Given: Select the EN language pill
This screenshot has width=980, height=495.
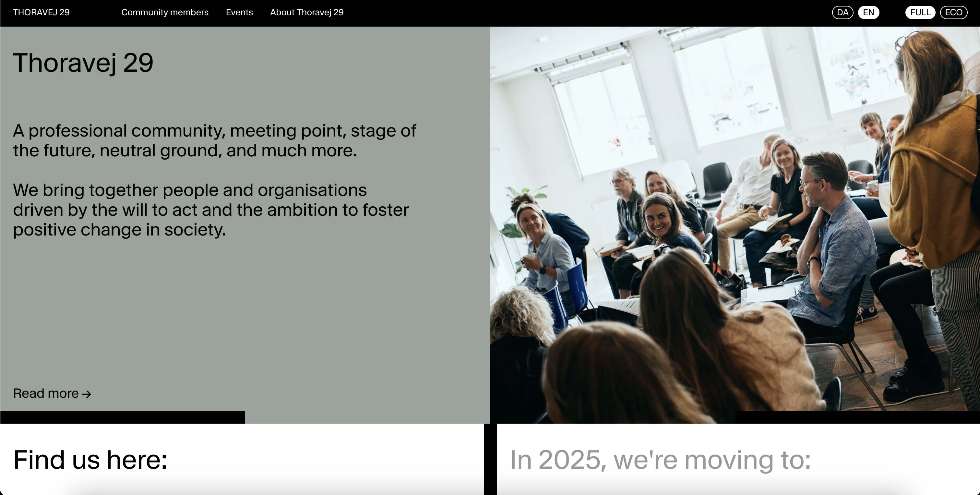Looking at the screenshot, I should (x=868, y=13).
